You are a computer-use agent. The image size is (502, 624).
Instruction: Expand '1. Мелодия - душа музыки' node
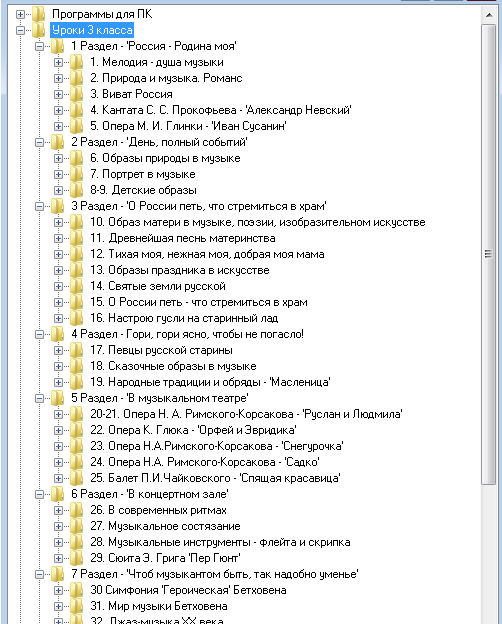coord(59,62)
